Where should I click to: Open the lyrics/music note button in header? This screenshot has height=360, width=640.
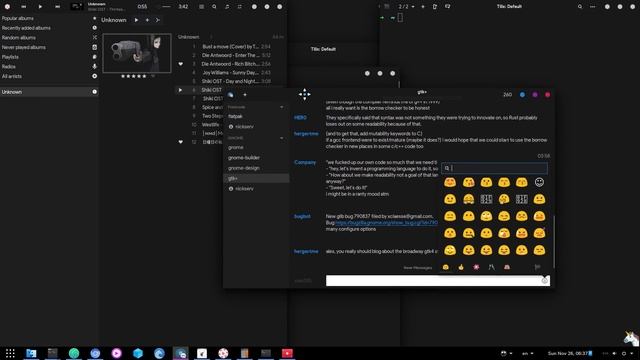(x=227, y=7)
